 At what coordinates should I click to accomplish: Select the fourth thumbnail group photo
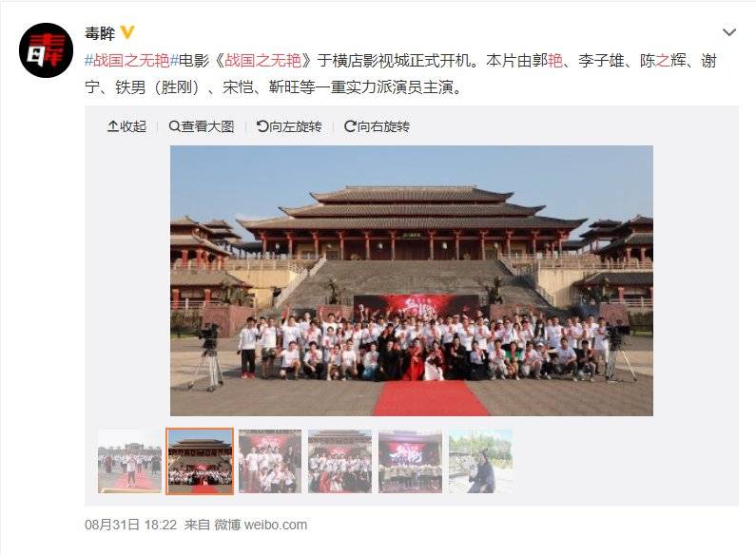coord(339,461)
